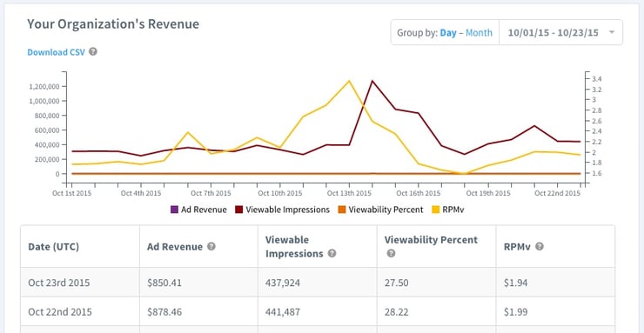The height and width of the screenshot is (333, 644).
Task: Show help for Ad Revenue column
Action: pos(211,246)
